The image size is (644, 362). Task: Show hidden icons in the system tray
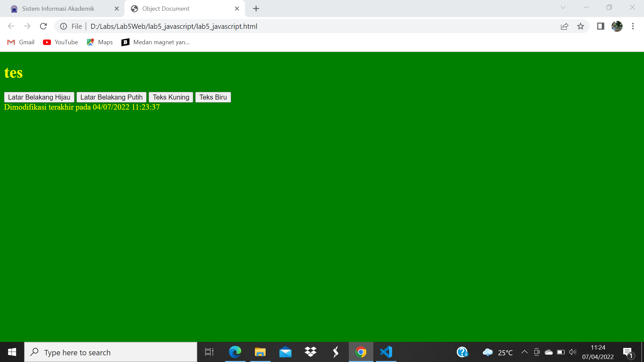click(x=525, y=352)
